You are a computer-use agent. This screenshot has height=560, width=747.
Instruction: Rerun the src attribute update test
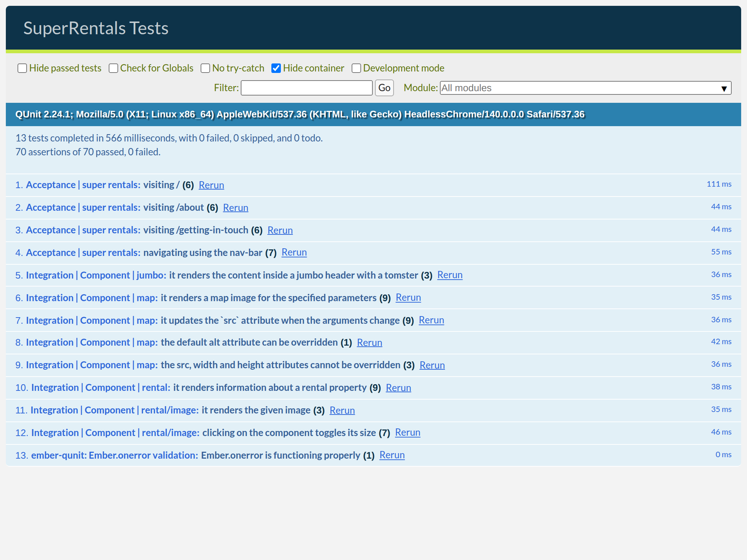pyautogui.click(x=431, y=320)
